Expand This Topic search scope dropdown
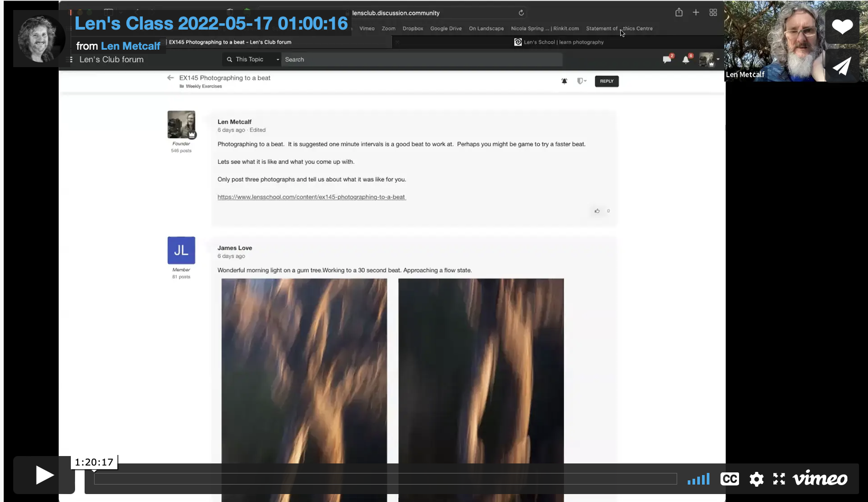This screenshot has width=868, height=502. [253, 60]
